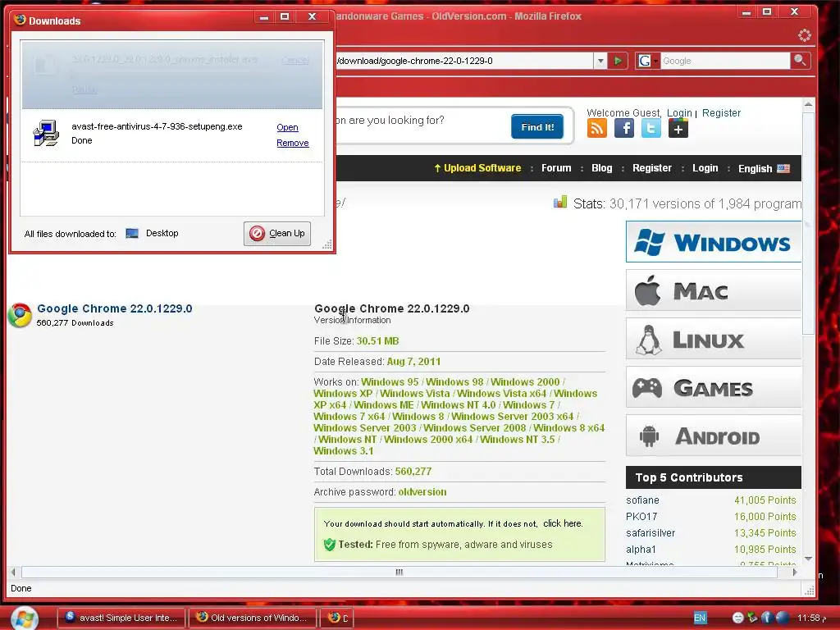This screenshot has width=840, height=630.
Task: Click the avast setup file icon
Action: point(46,134)
